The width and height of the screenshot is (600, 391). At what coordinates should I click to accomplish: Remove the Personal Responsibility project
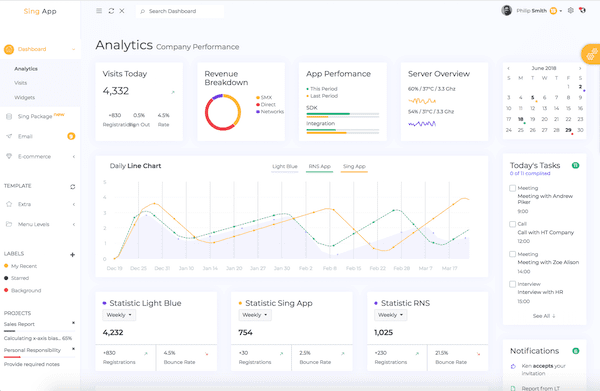[73, 349]
